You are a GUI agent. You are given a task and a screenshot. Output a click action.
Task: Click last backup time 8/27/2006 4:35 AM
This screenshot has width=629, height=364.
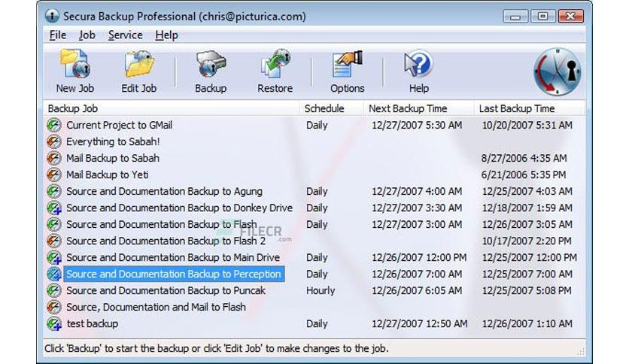[524, 158]
